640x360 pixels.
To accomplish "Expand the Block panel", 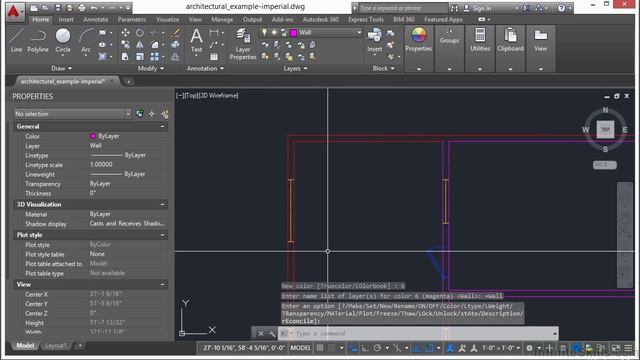I will click(x=383, y=68).
